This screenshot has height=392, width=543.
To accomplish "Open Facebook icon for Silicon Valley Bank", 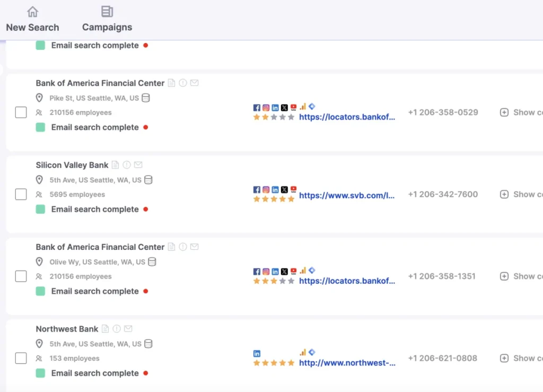I will [257, 190].
